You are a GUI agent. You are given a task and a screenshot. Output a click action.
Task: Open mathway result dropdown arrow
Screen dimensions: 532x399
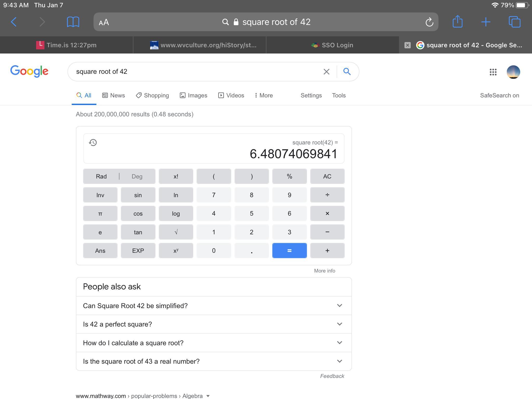pyautogui.click(x=208, y=396)
